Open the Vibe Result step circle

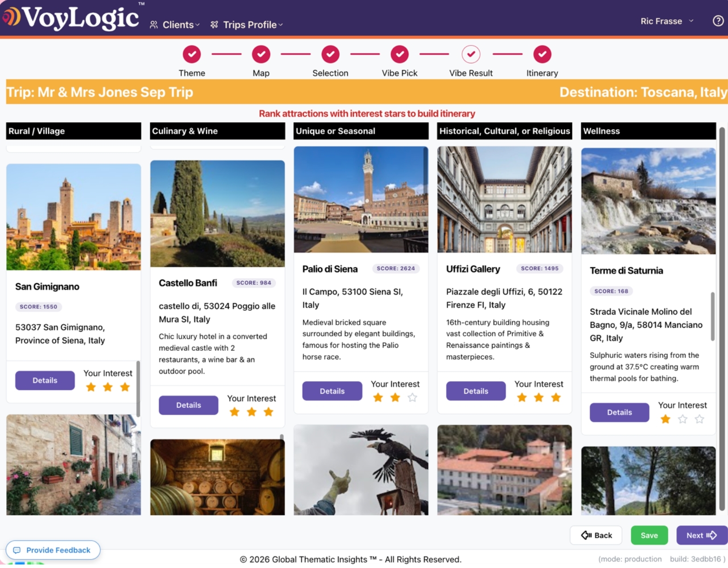[x=471, y=54]
